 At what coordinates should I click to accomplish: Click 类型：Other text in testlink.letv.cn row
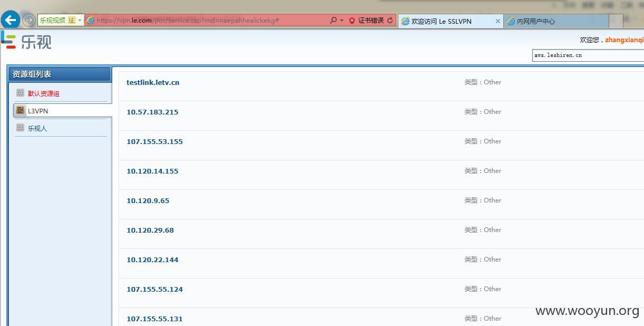(x=483, y=82)
